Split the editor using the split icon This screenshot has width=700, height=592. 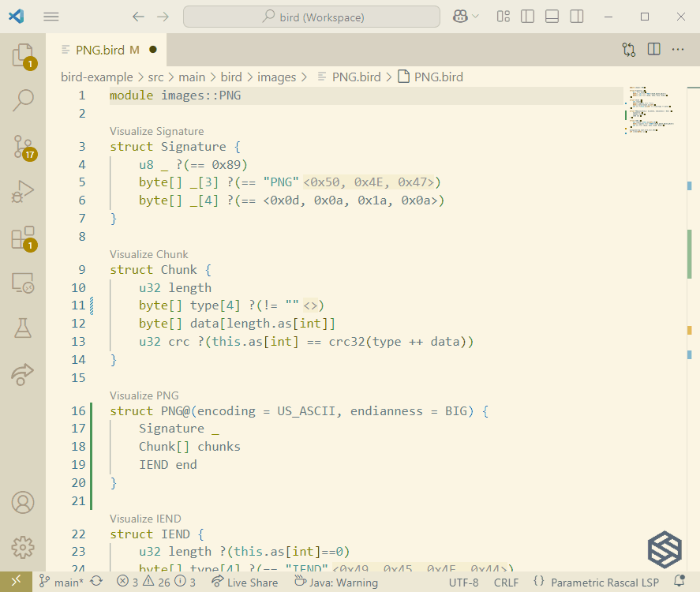653,49
